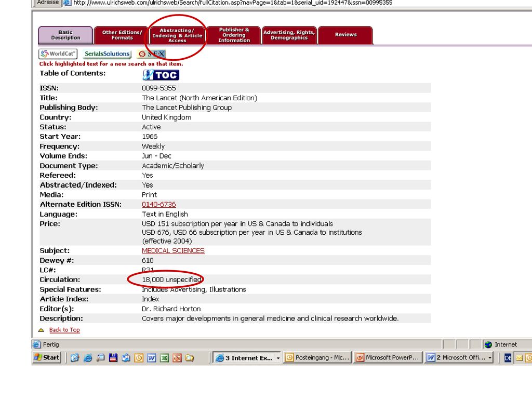
Task: Click the Internet zone globe icon in status bar
Action: (x=488, y=344)
